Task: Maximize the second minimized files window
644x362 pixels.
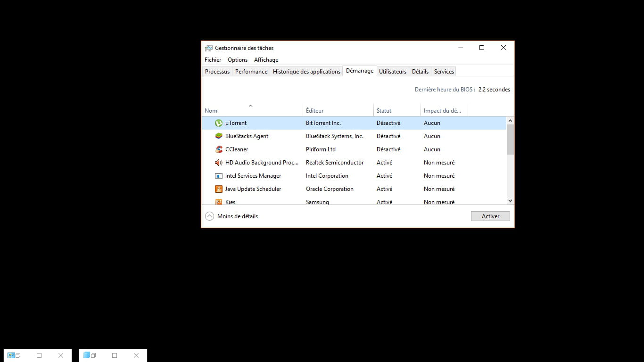Action: [115, 355]
